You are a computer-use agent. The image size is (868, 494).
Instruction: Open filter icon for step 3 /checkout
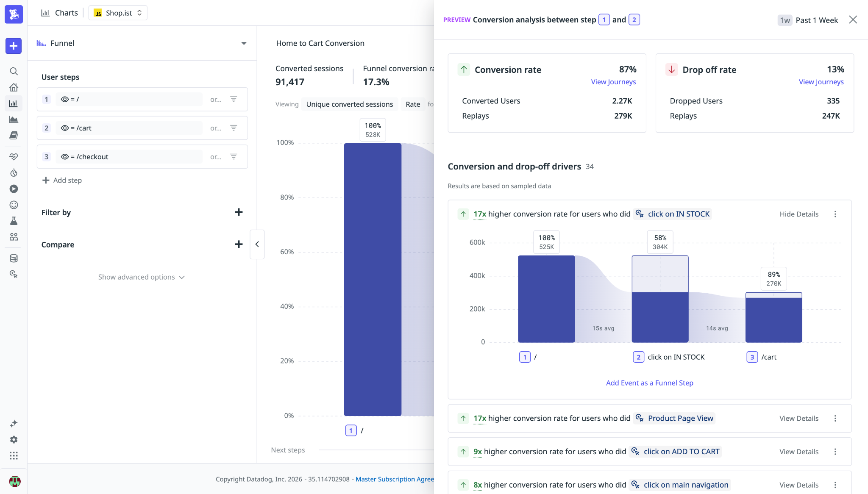tap(234, 157)
